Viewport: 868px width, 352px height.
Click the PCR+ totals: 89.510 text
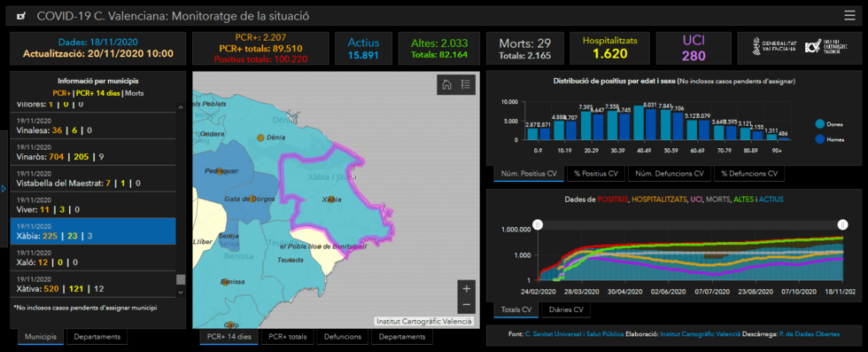260,48
